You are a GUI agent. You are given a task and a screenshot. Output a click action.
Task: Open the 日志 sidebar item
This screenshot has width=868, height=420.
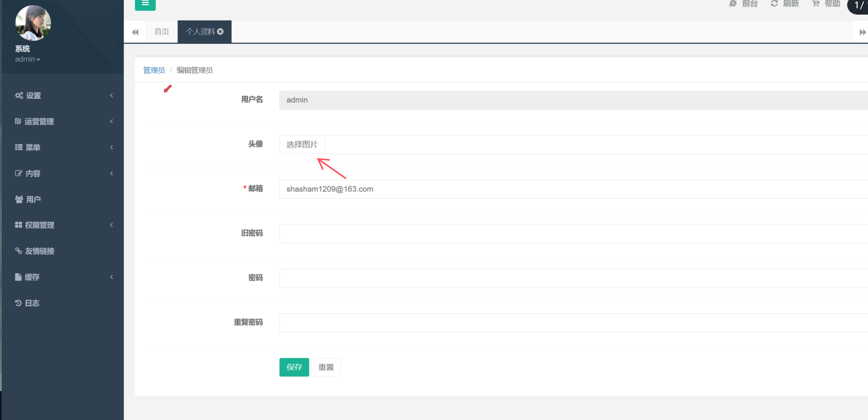(x=62, y=303)
